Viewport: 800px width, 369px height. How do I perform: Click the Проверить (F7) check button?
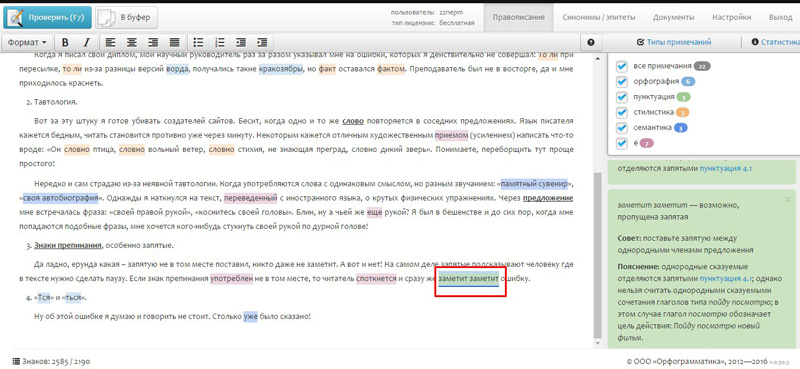coord(47,17)
